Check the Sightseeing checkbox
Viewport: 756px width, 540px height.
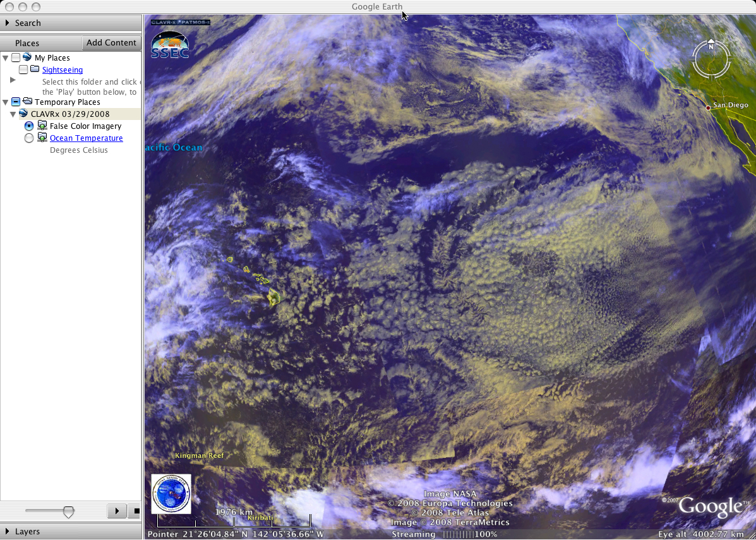pyautogui.click(x=23, y=70)
